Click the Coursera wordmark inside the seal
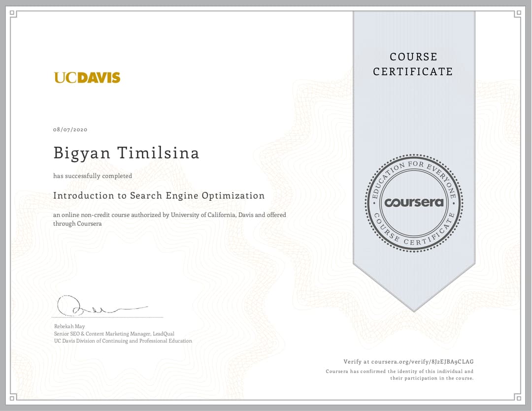 tap(414, 202)
